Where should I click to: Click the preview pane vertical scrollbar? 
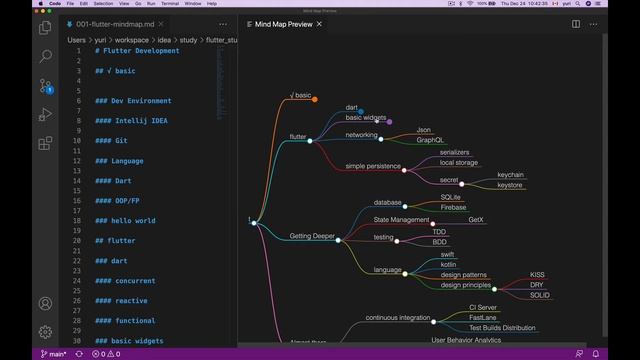coord(604,184)
